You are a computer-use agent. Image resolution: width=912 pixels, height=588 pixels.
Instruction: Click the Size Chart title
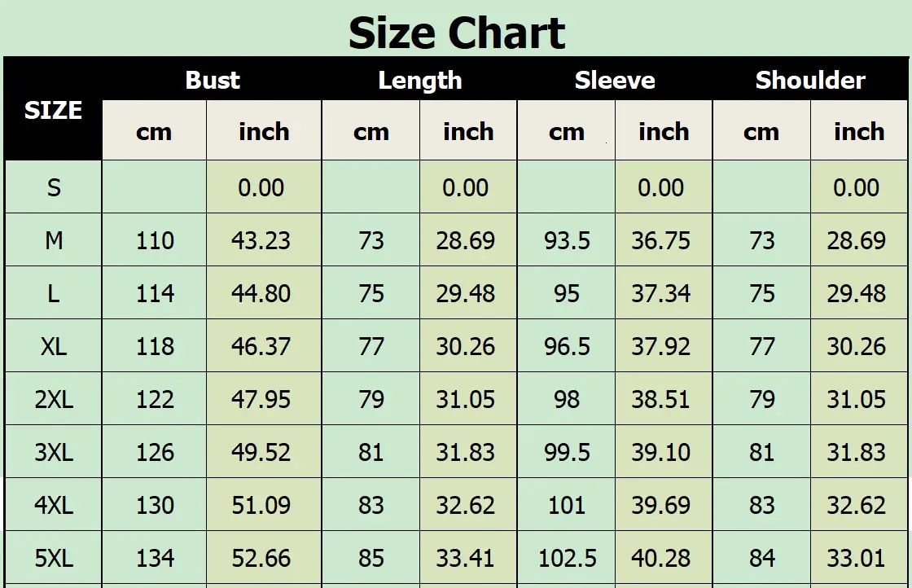coord(456,33)
